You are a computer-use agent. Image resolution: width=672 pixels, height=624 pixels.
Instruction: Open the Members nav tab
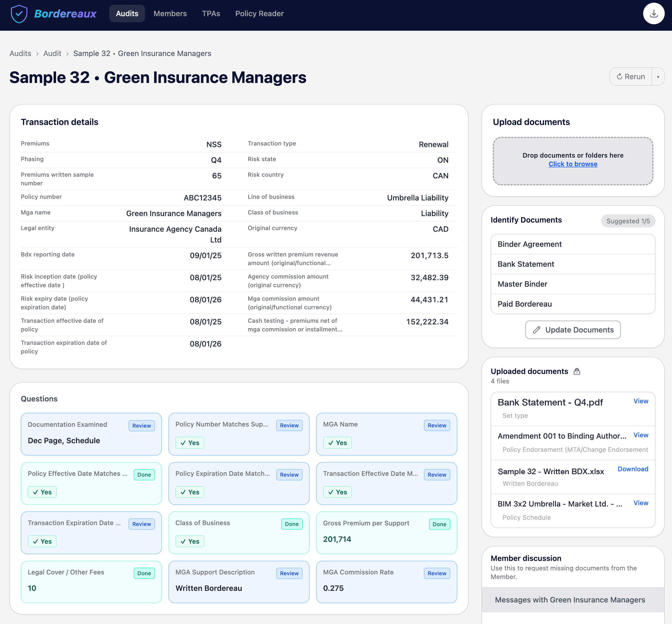pyautogui.click(x=170, y=13)
